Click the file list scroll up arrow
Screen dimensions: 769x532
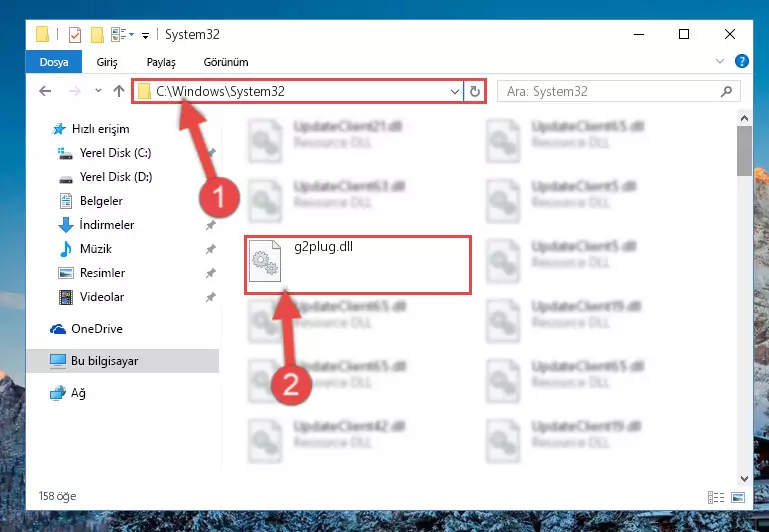click(744, 118)
